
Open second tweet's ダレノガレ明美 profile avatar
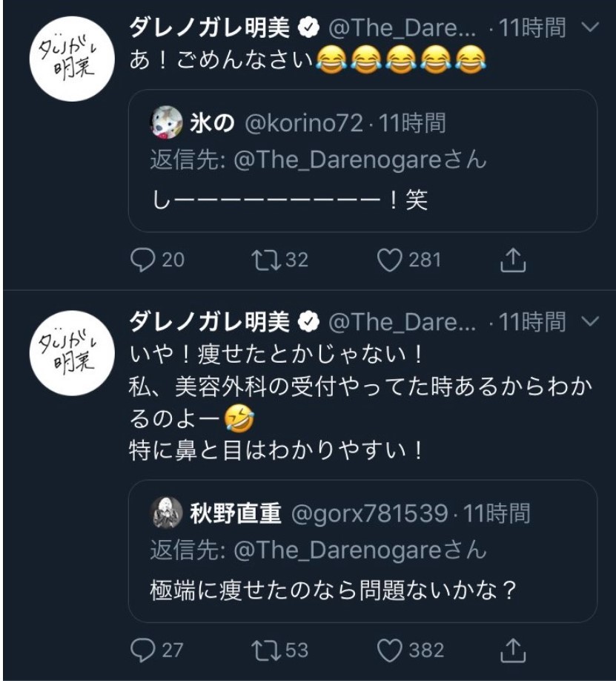(71, 352)
